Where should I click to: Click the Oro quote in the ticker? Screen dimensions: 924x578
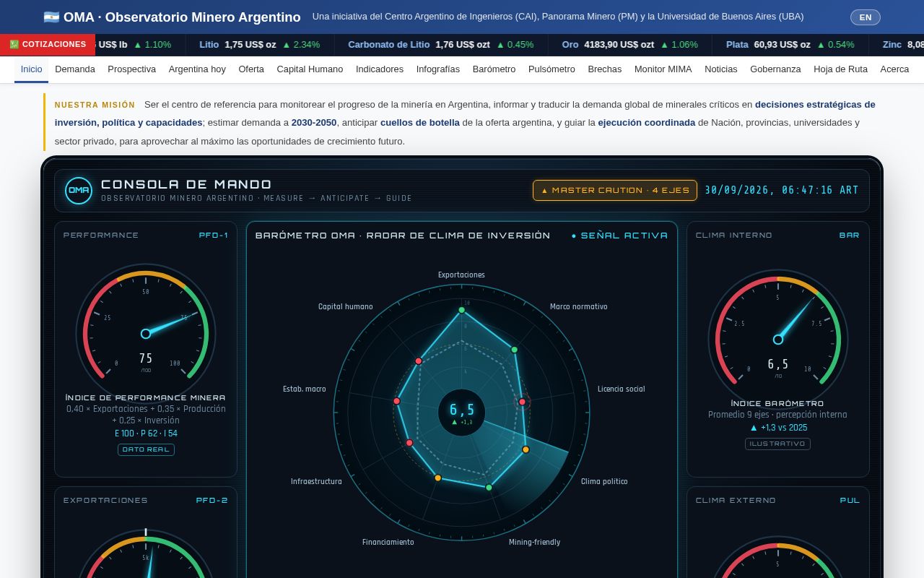click(x=630, y=45)
